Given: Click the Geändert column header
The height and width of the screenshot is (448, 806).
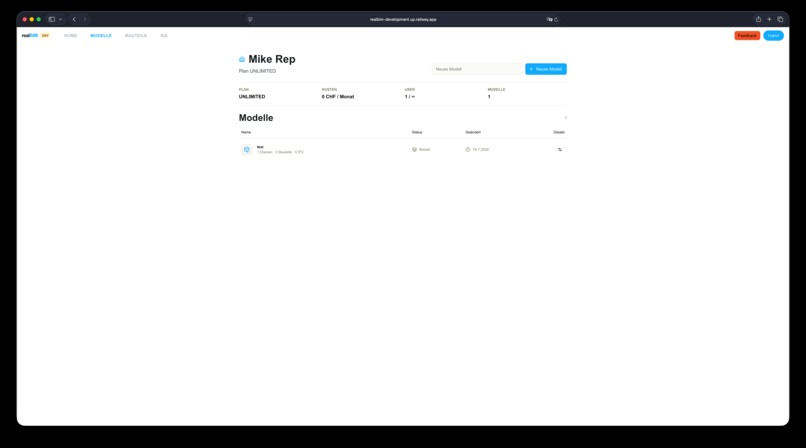Looking at the screenshot, I should (473, 132).
